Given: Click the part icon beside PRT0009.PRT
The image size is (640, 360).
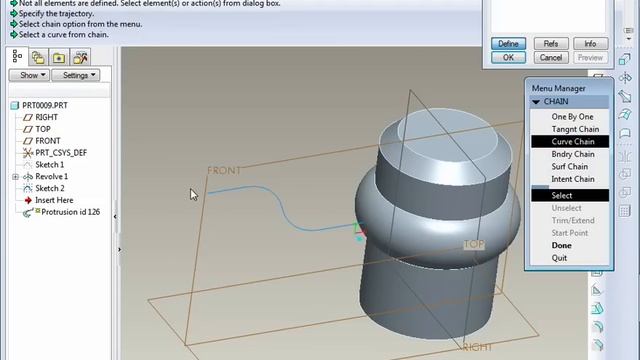Looking at the screenshot, I should [15, 106].
